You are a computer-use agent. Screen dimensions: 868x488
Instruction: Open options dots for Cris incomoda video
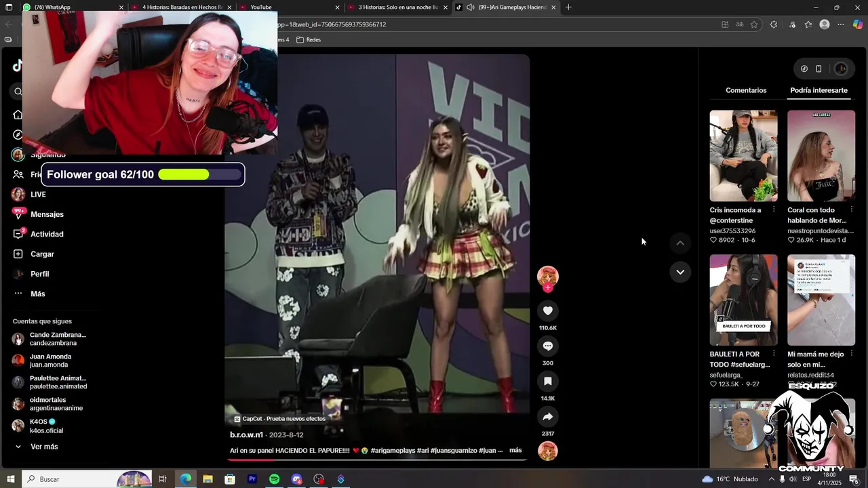tap(774, 209)
